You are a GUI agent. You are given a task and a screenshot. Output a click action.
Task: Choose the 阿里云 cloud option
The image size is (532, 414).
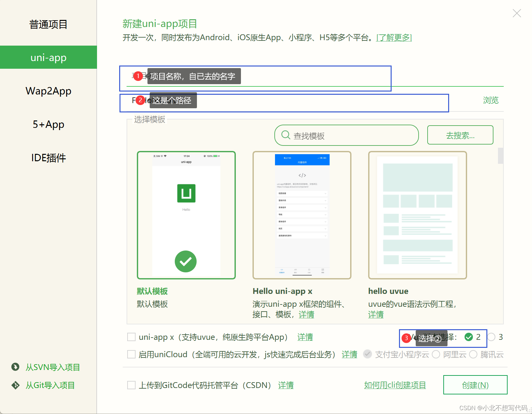[x=436, y=354]
